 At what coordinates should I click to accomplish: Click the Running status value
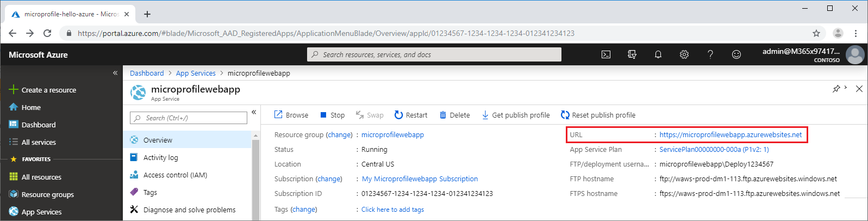(374, 149)
